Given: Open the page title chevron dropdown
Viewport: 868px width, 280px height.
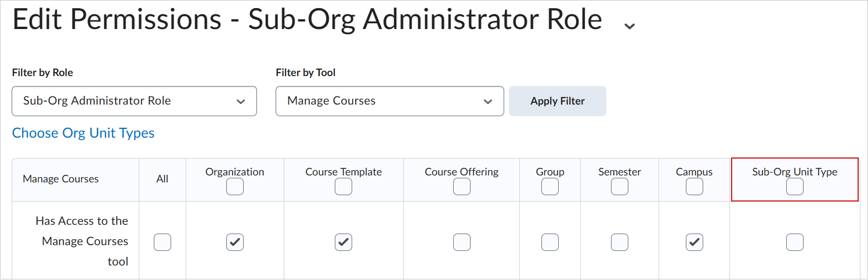Looking at the screenshot, I should [629, 26].
